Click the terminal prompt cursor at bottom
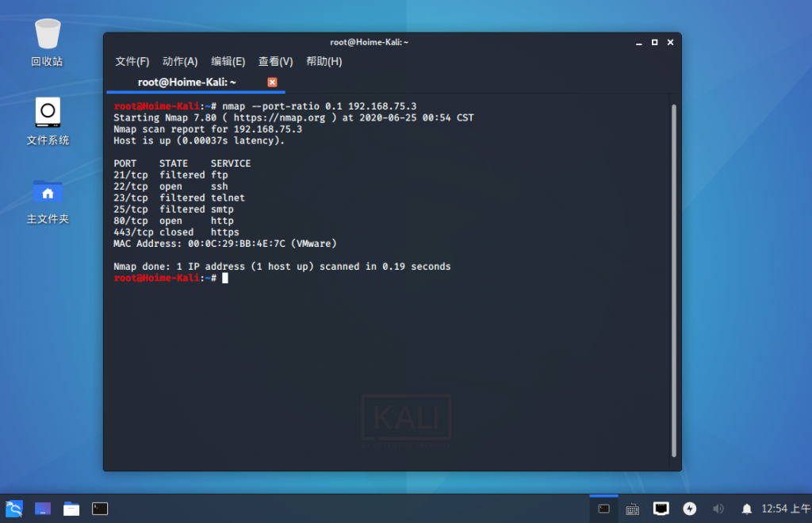 pyautogui.click(x=224, y=279)
